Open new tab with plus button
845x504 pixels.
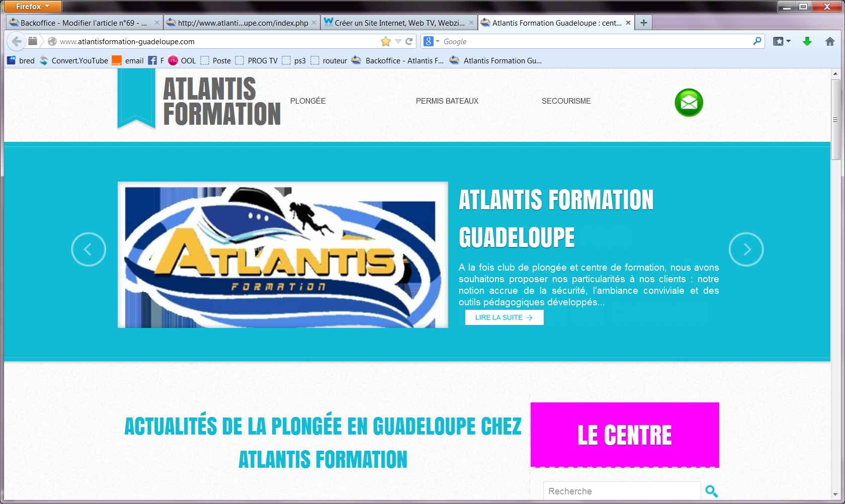point(643,23)
